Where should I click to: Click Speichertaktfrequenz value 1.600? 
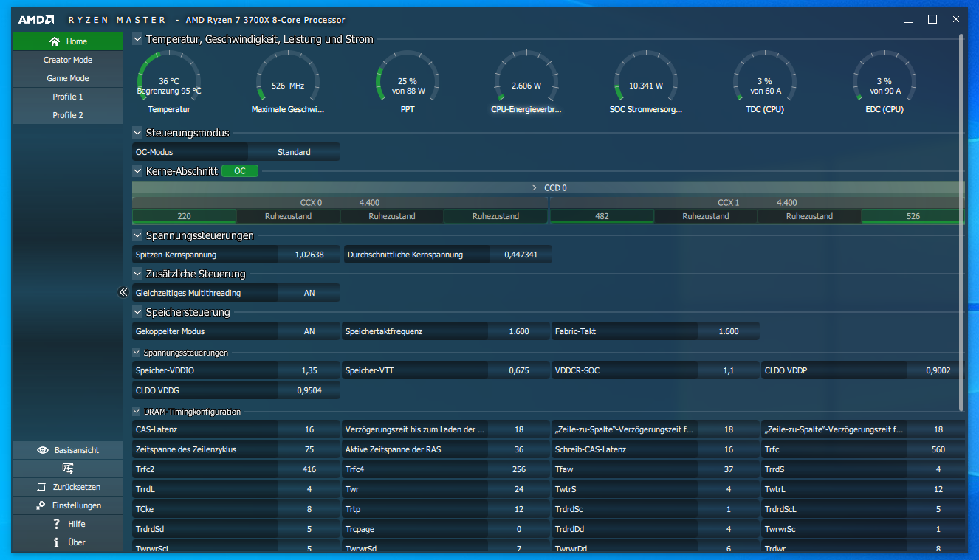519,331
